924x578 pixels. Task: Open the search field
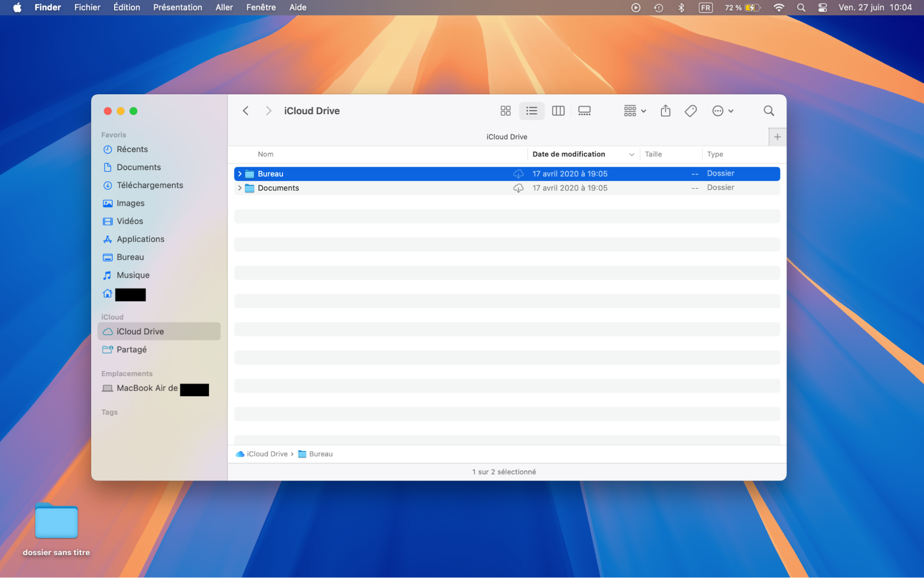[x=768, y=111]
